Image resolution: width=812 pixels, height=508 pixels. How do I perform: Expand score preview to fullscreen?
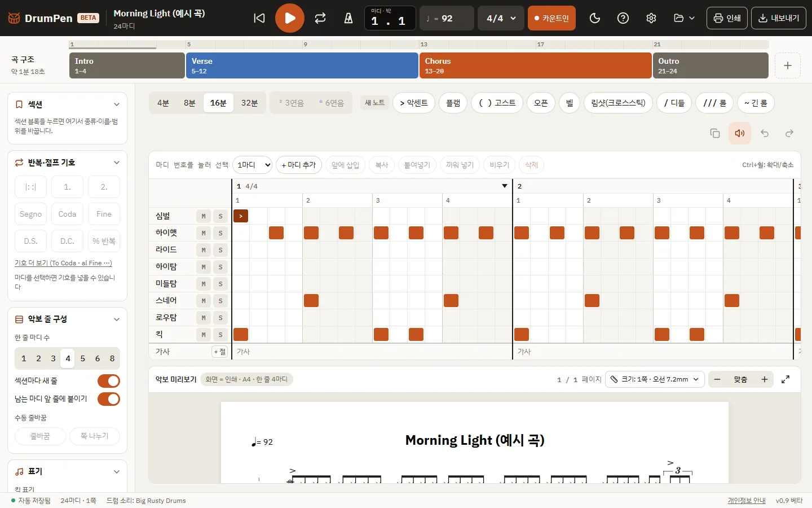click(x=785, y=379)
